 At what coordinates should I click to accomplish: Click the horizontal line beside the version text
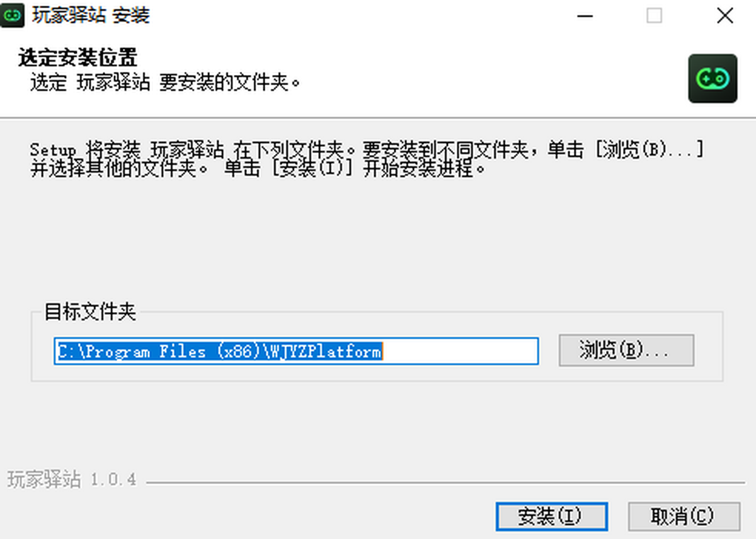[445, 483]
